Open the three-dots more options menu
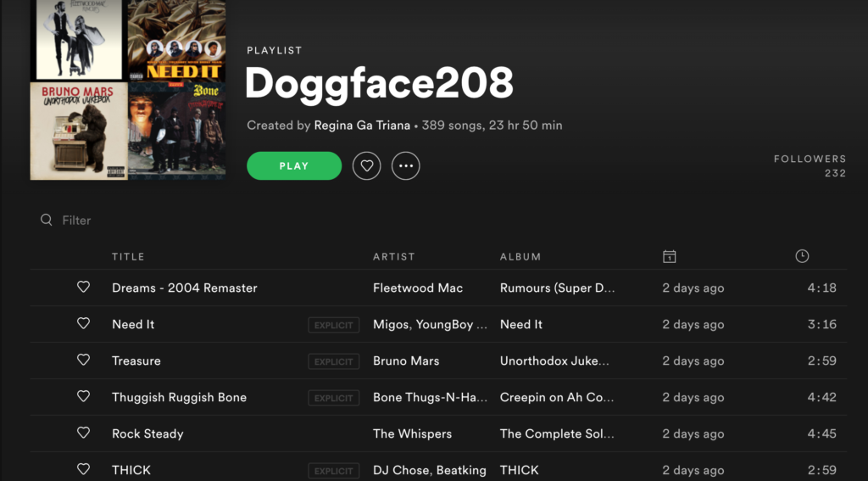The image size is (868, 481). [x=406, y=165]
